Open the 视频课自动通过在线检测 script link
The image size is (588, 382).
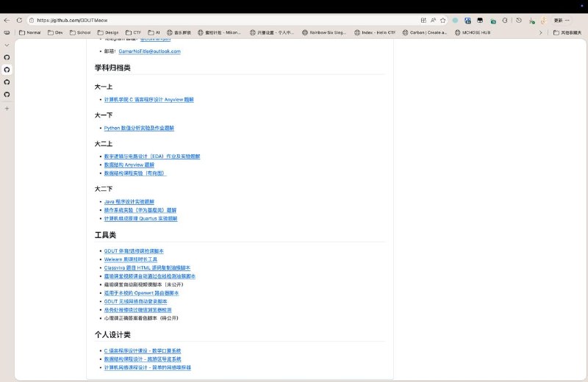click(x=150, y=276)
